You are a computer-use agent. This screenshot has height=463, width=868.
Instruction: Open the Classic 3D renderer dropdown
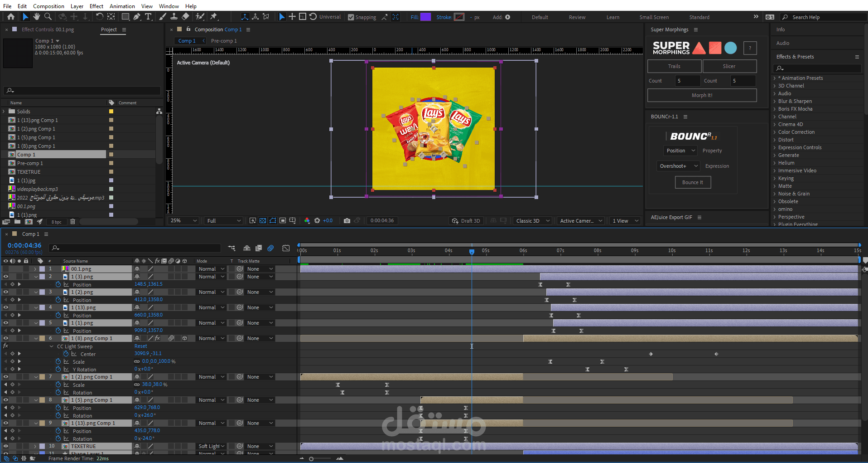tap(533, 221)
